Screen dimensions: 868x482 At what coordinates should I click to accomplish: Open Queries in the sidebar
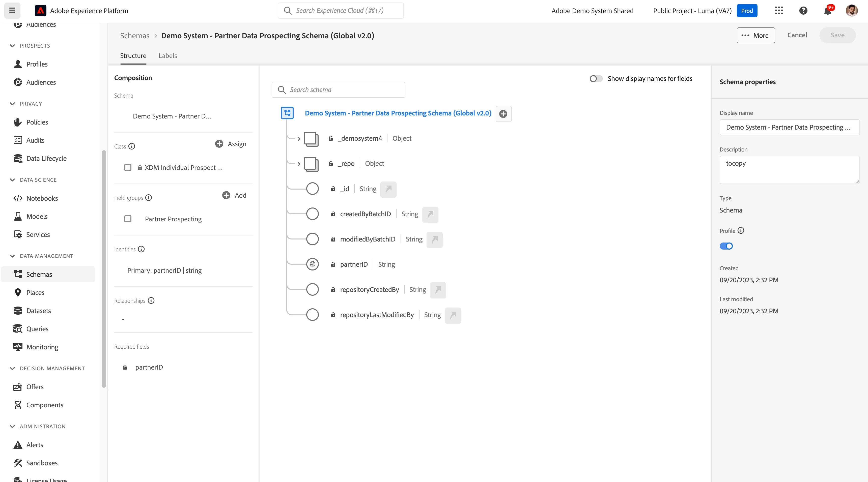point(48,329)
